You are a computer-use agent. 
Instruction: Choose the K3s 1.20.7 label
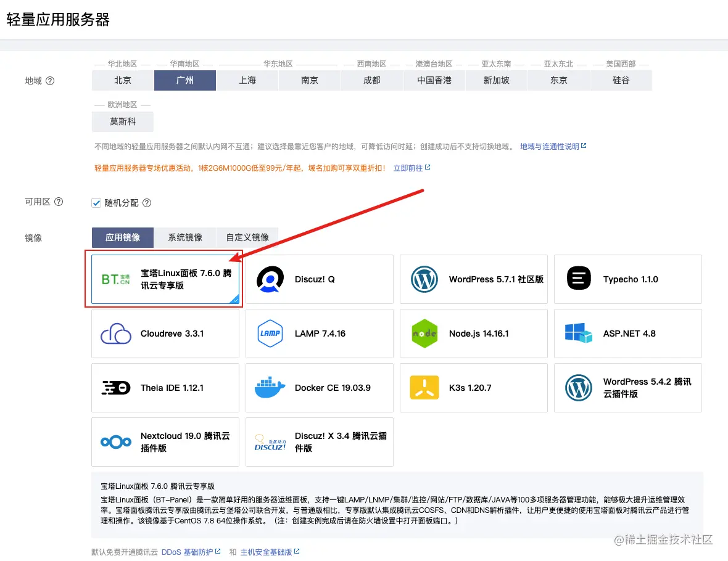click(470, 388)
